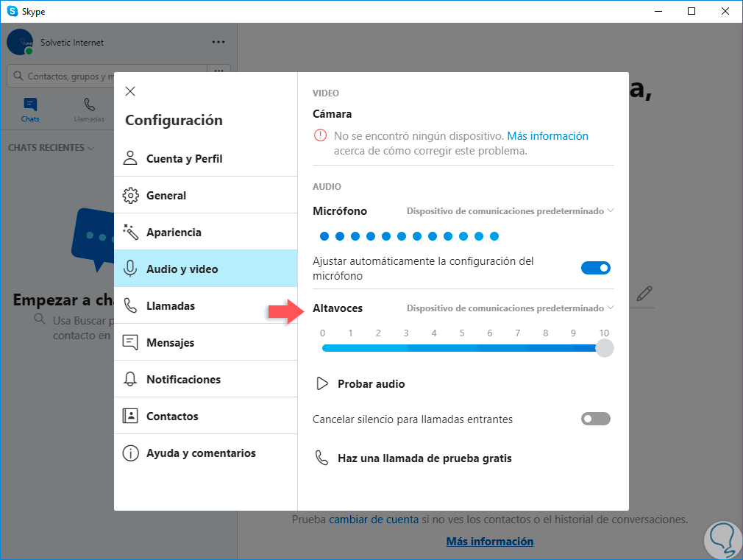This screenshot has height=560, width=743.
Task: Open the Altavoces device dropdown
Action: 511,308
